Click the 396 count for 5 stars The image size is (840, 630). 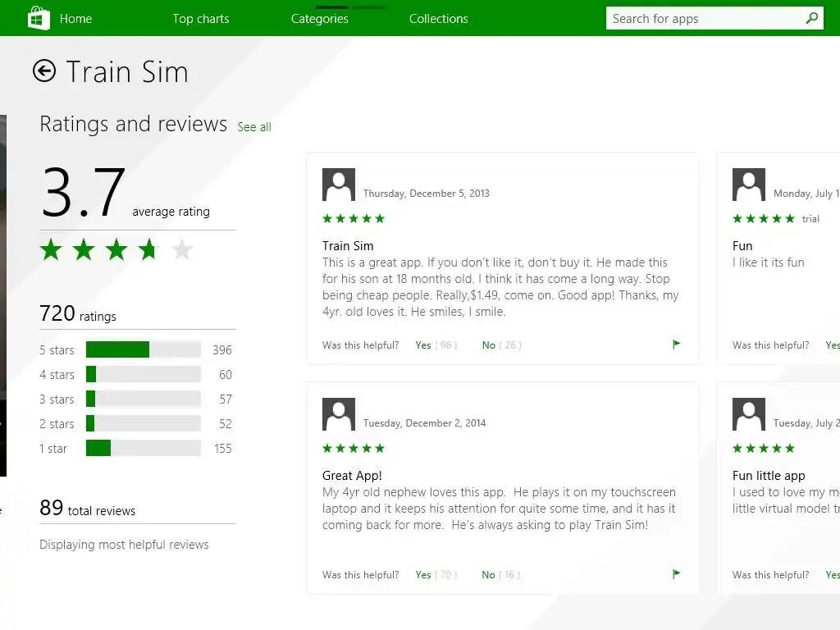pyautogui.click(x=222, y=349)
